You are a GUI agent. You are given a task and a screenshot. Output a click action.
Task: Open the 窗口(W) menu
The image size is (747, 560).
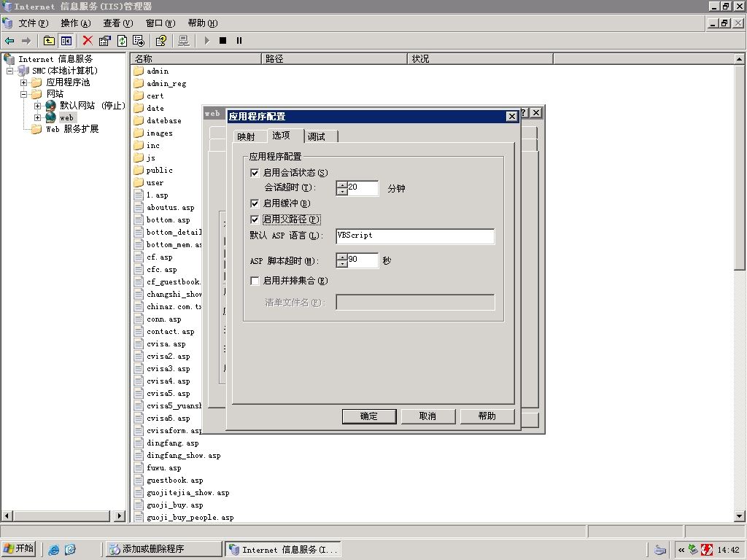pos(160,23)
